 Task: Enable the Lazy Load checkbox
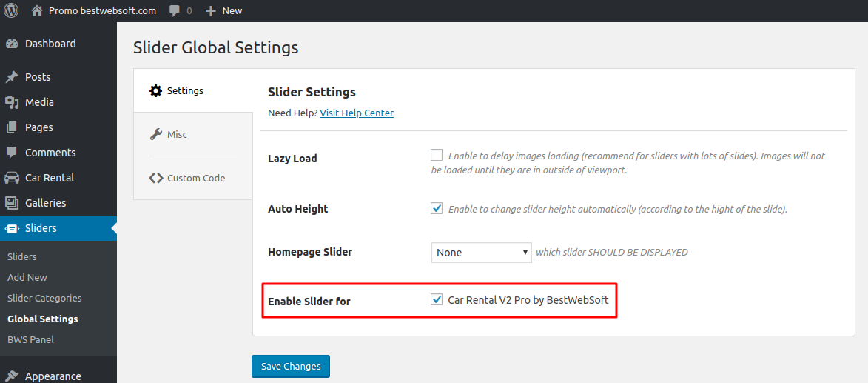click(x=437, y=155)
